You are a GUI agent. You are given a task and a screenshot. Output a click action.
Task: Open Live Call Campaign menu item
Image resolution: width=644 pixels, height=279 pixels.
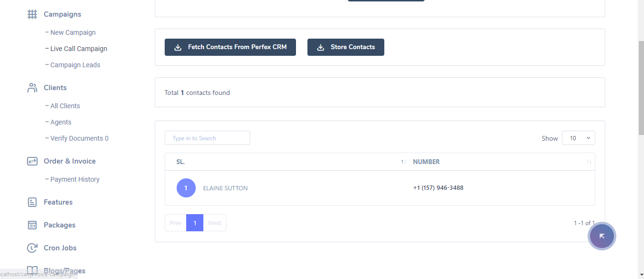tap(79, 49)
